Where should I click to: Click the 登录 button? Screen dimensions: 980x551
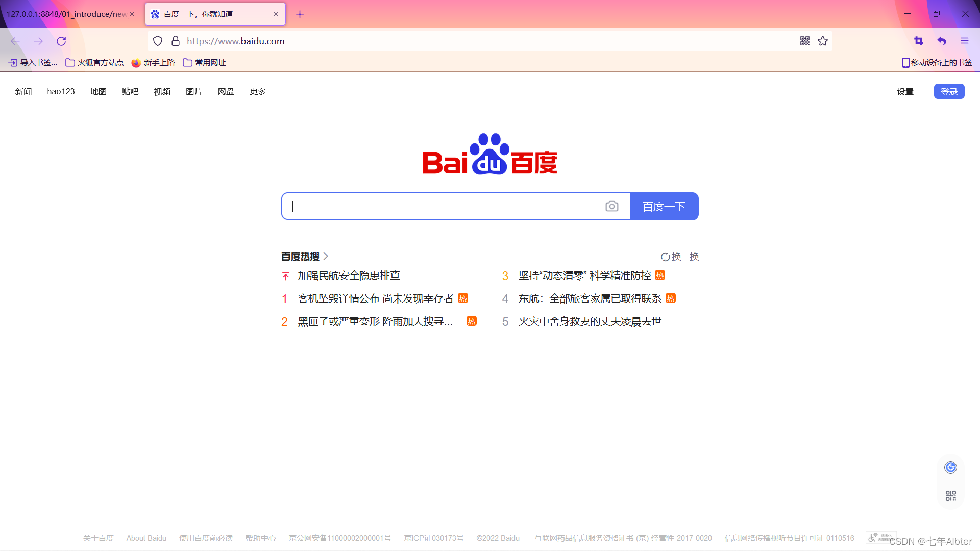(949, 91)
